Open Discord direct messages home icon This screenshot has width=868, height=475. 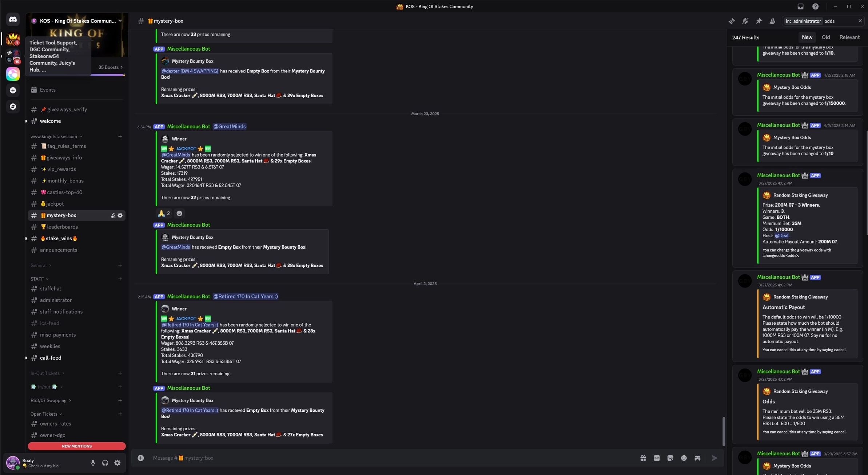(13, 19)
